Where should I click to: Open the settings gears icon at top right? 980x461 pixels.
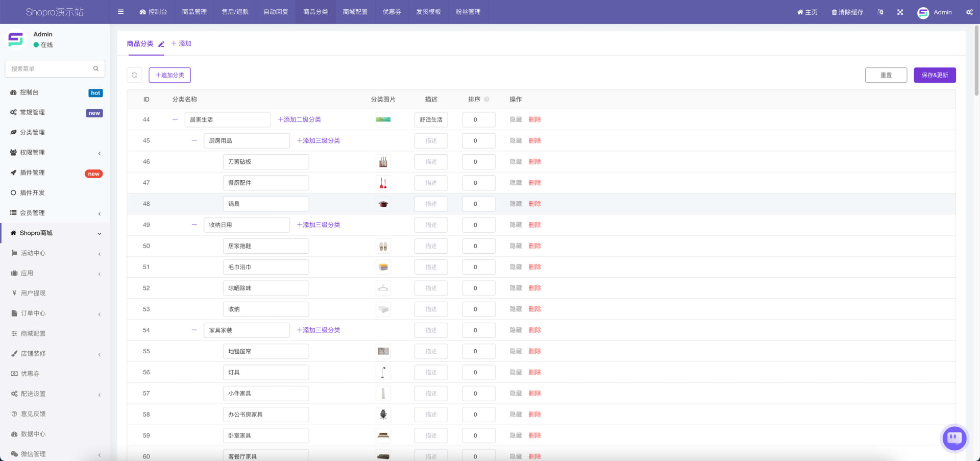pos(969,12)
